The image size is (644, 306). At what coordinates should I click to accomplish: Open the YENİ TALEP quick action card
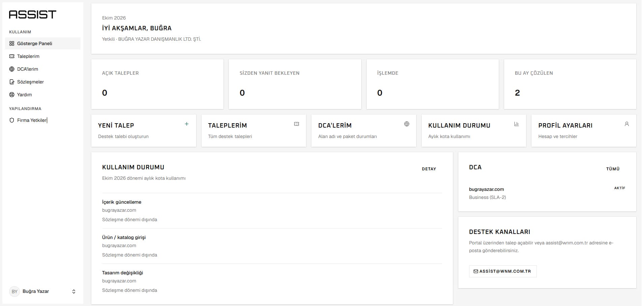coord(144,131)
